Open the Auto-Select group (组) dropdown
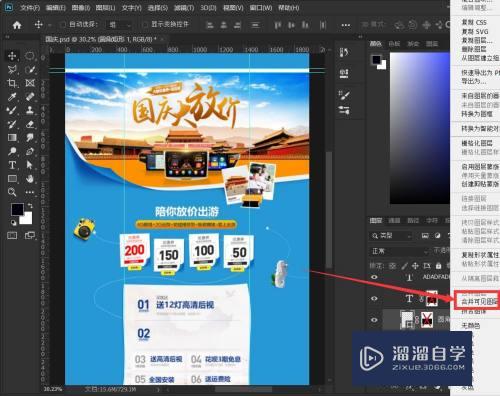Viewport: 500px width, 396px height. tap(119, 25)
